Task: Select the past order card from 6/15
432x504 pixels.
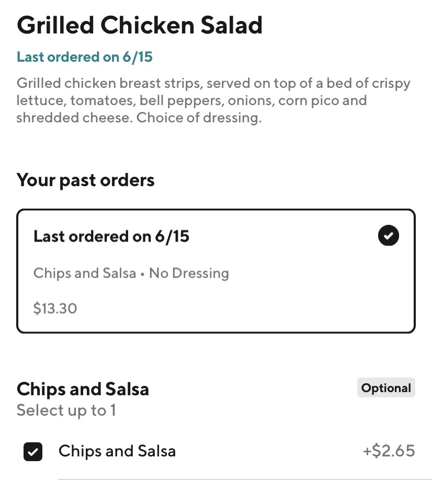Action: pyautogui.click(x=215, y=293)
